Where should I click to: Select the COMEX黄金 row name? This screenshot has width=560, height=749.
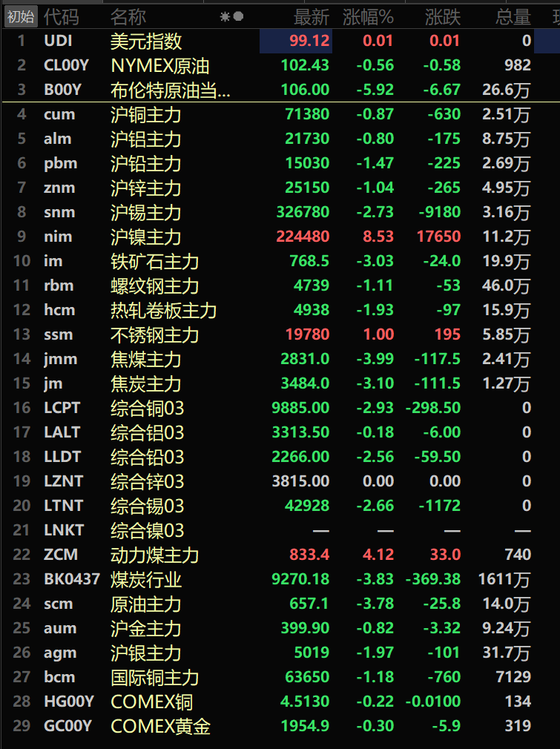[160, 727]
